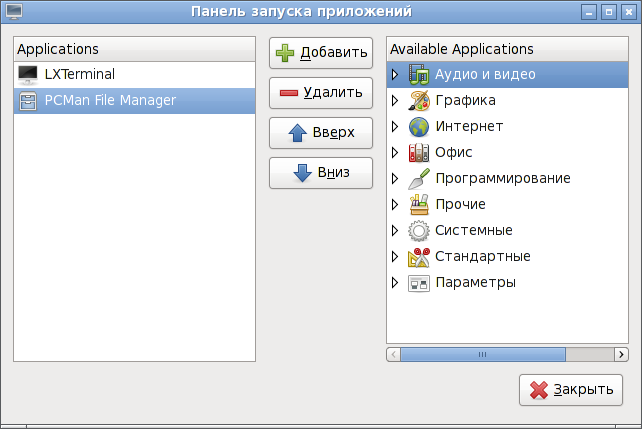Select the Системные row text
The height and width of the screenshot is (429, 642).
pos(474,230)
